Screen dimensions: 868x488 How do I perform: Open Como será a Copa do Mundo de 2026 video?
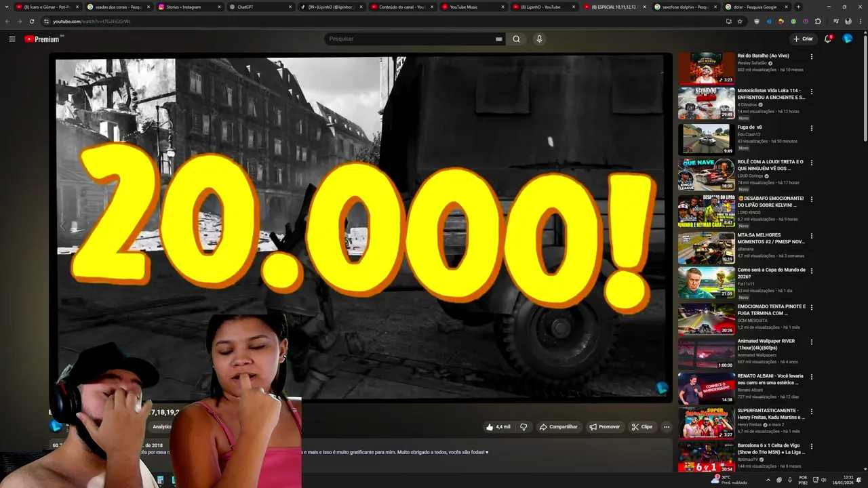click(x=772, y=272)
